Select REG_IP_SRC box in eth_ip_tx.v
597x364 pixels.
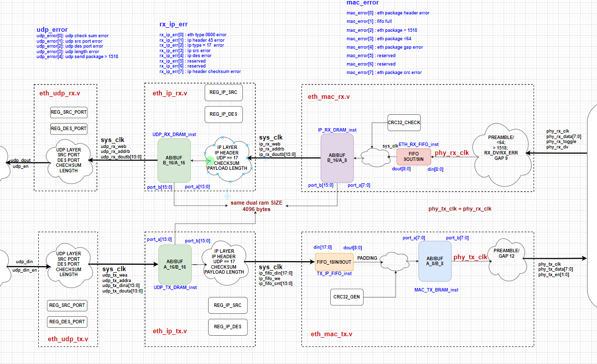tap(227, 305)
